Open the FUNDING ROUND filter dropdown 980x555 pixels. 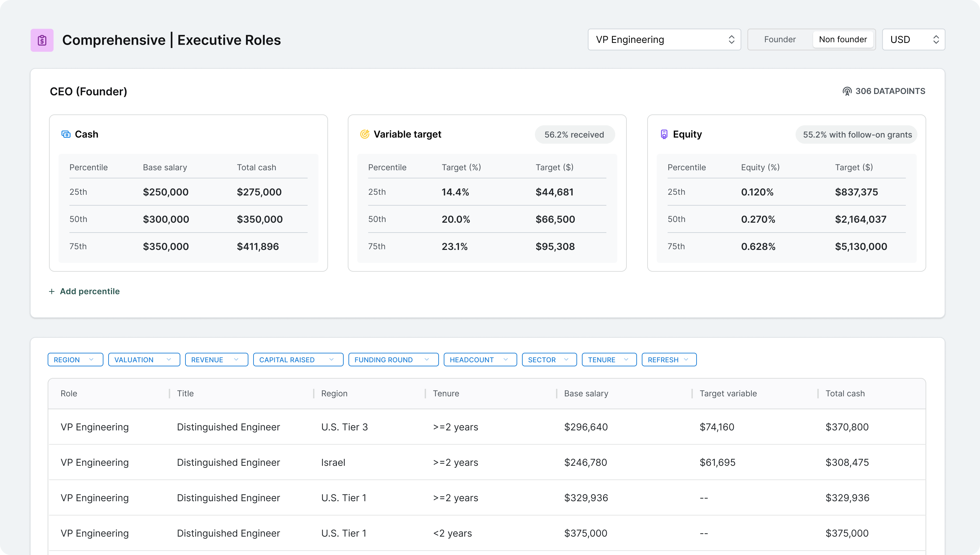pos(393,360)
